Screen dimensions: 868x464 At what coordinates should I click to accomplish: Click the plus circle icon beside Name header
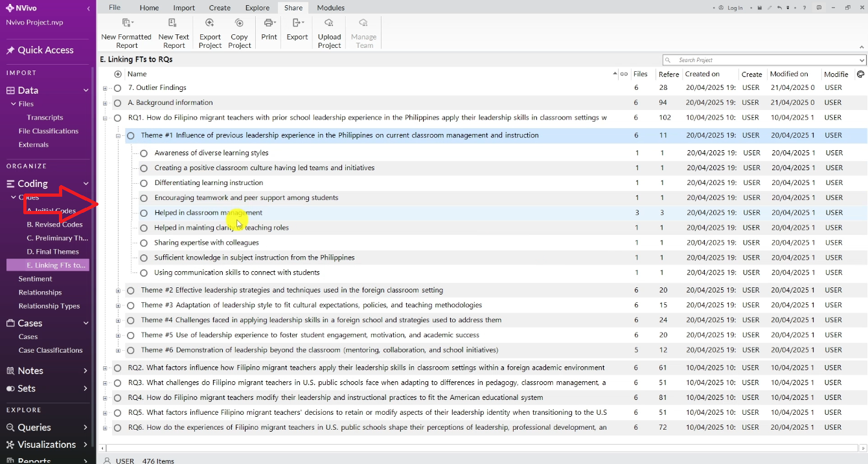point(118,74)
